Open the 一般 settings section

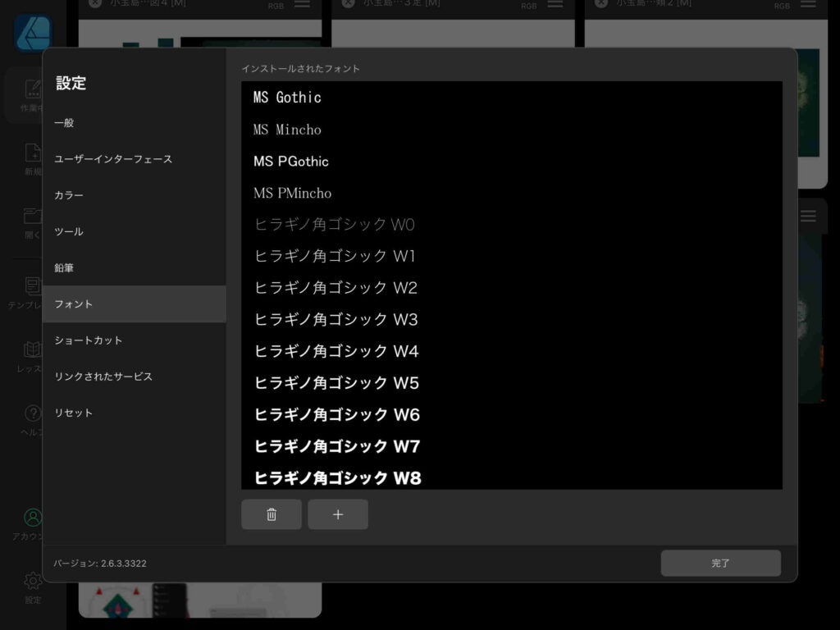(x=134, y=123)
